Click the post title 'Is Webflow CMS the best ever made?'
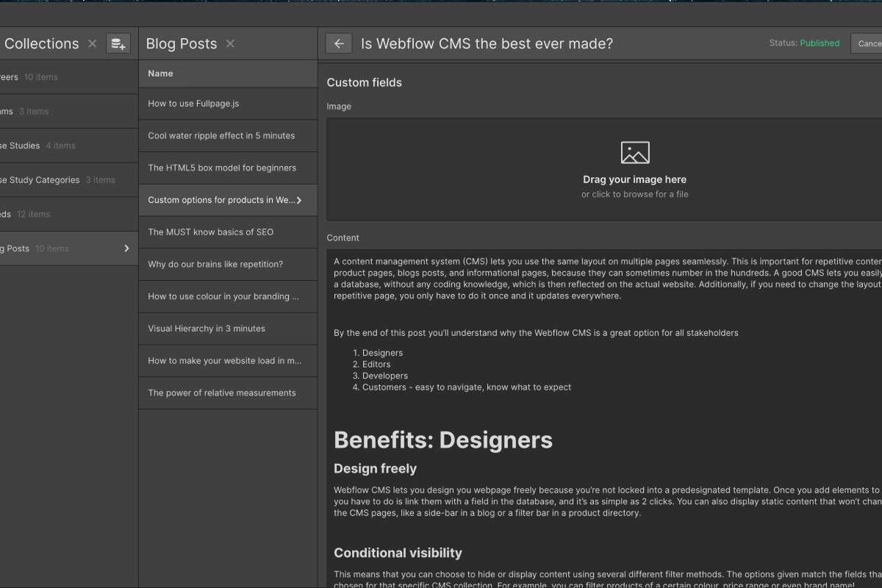 tap(487, 44)
